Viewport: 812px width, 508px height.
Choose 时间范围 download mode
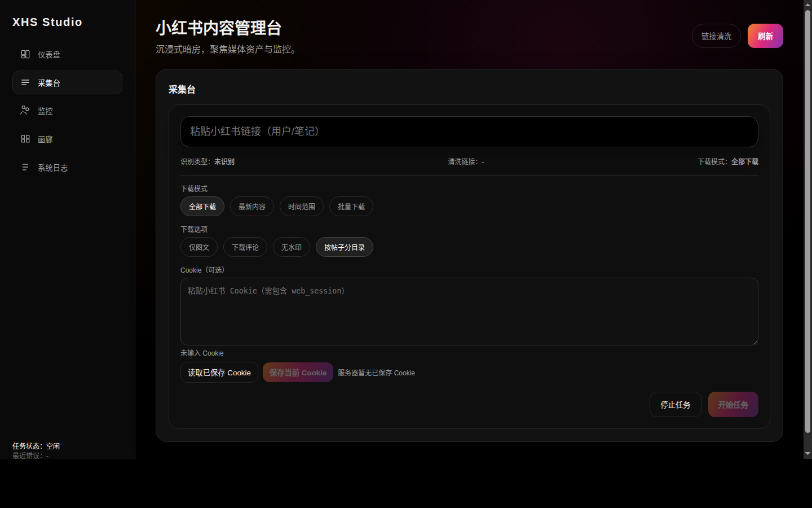pyautogui.click(x=302, y=207)
